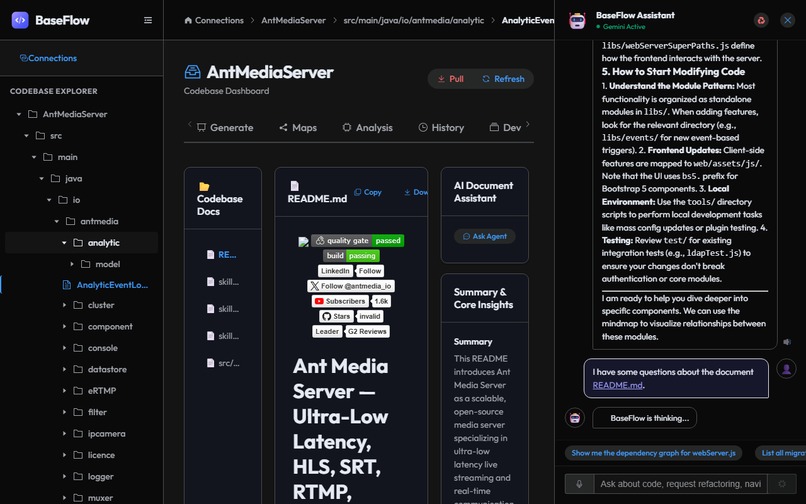Click the quality gate passed badge
Image resolution: width=806 pixels, height=504 pixels.
[358, 241]
